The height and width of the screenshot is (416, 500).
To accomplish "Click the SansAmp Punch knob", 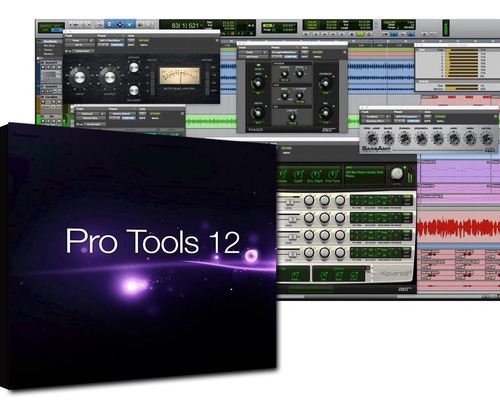I will [405, 139].
